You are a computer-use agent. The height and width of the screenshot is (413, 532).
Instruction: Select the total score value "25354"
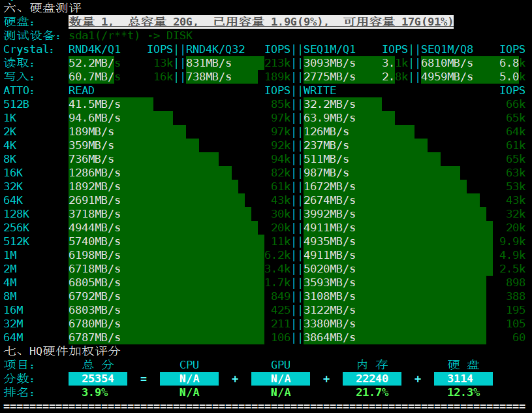(x=98, y=379)
